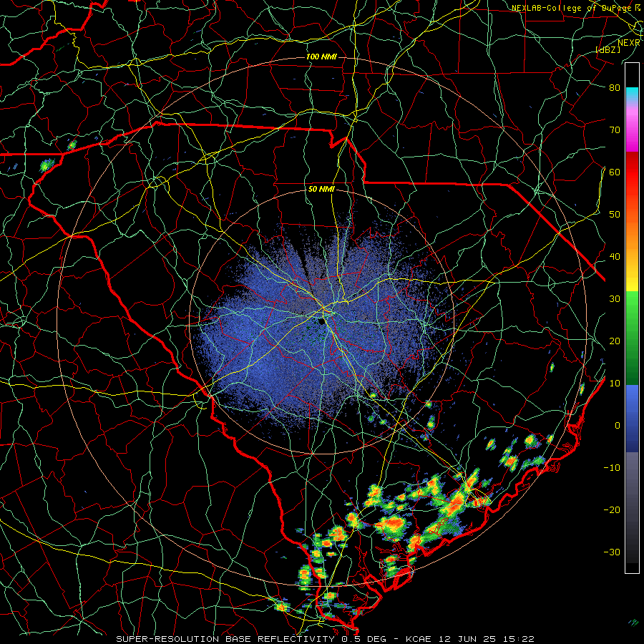Click the 10 value on the dBZ scale
Image resolution: width=644 pixels, height=644 pixels.
tap(615, 384)
